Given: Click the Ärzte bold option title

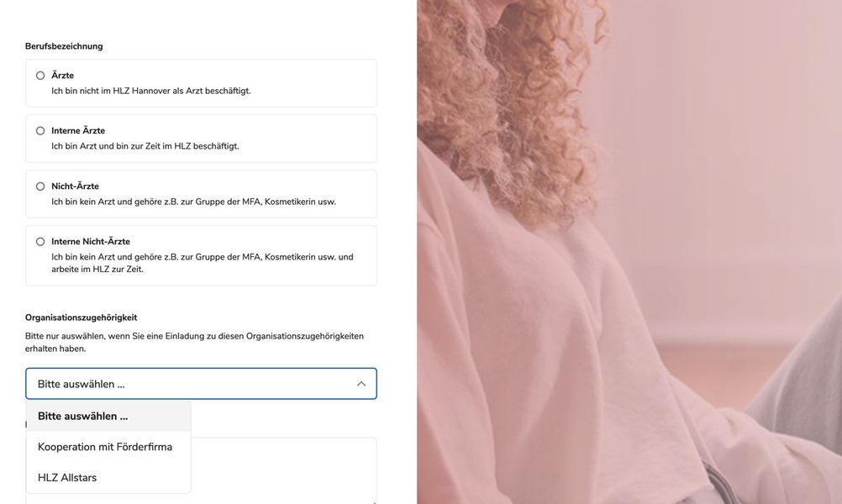Looking at the screenshot, I should pyautogui.click(x=63, y=76).
